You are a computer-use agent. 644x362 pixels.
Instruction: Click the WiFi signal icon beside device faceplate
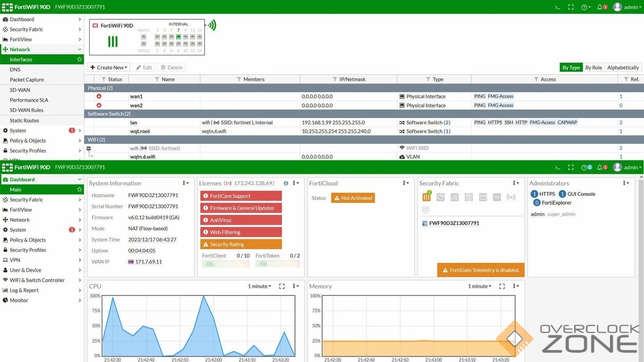[212, 25]
